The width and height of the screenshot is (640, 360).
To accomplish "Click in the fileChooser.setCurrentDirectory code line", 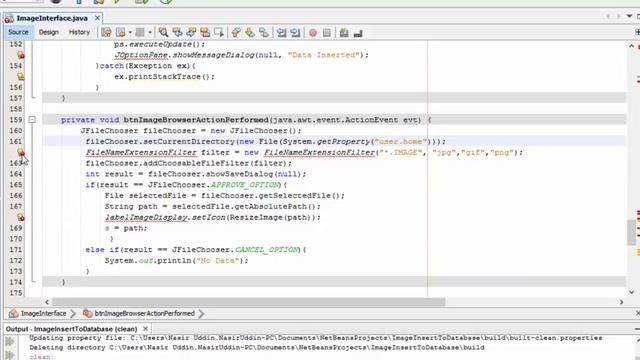I will (266, 141).
